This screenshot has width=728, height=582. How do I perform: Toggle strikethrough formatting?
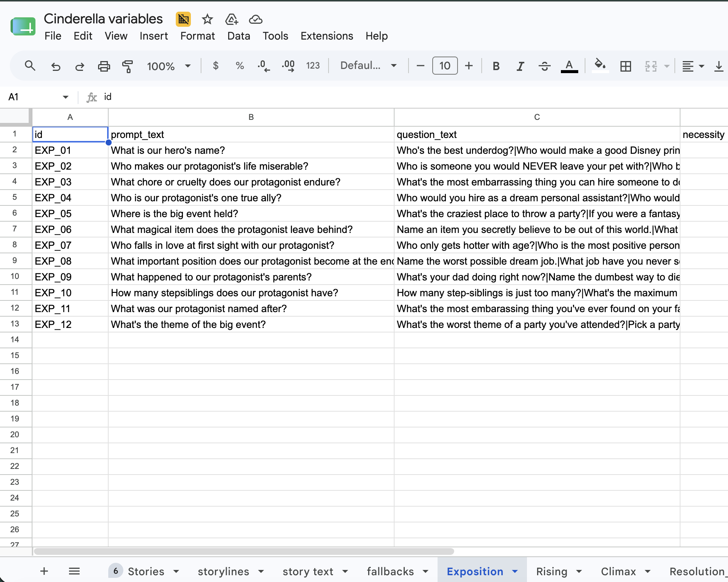pos(544,66)
